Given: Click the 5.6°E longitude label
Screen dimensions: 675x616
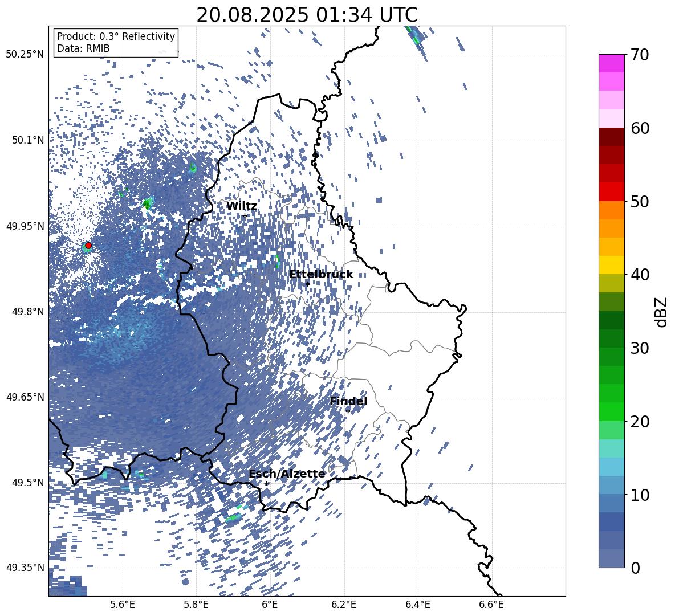Looking at the screenshot, I should click(122, 605).
